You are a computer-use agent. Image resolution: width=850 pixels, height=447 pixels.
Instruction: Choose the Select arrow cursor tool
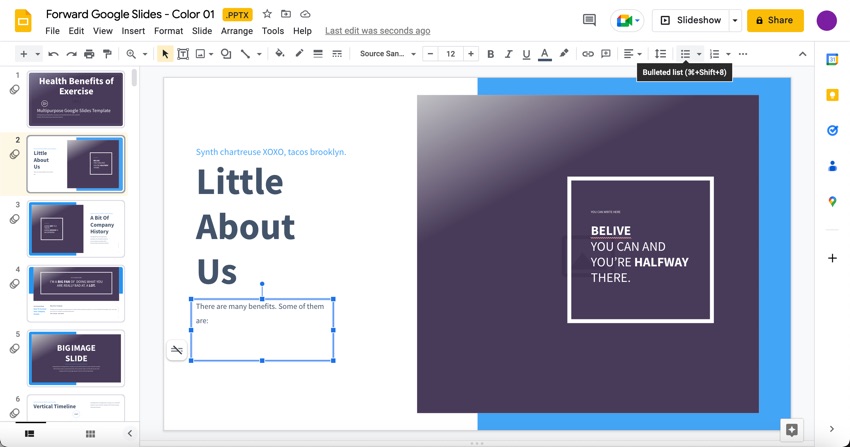[x=165, y=54]
